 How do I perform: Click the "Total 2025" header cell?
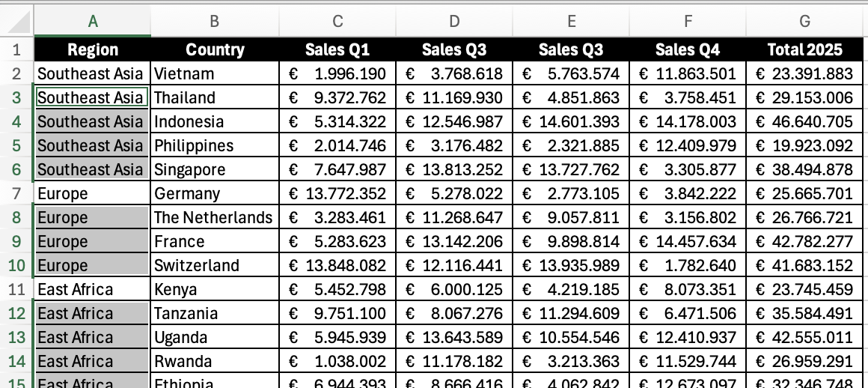pos(805,49)
